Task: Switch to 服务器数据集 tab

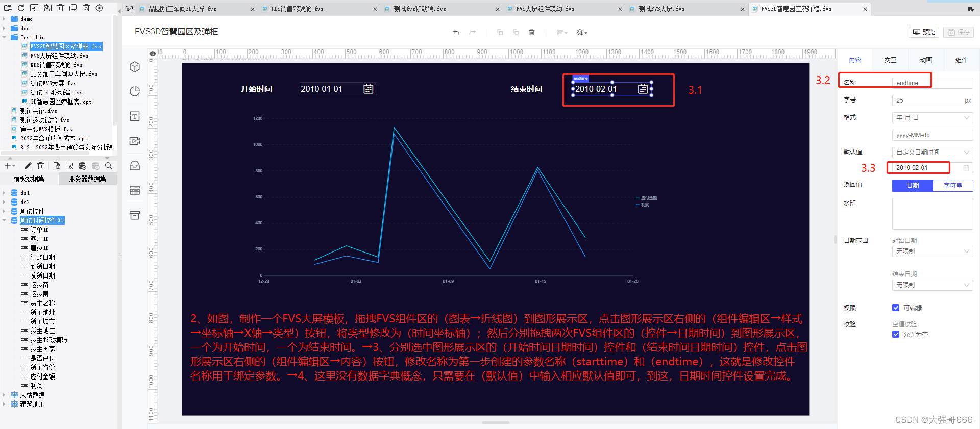Action: tap(88, 179)
